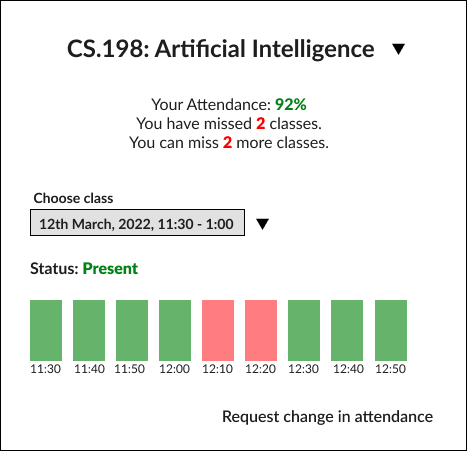Click the CS.198: Artificial Intelligence course title
Image resolution: width=467 pixels, height=451 pixels.
coord(221,49)
